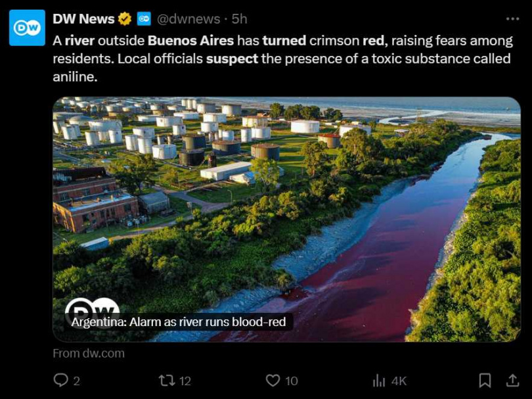Click the repost count of 12
The image size is (532, 399).
point(185,381)
